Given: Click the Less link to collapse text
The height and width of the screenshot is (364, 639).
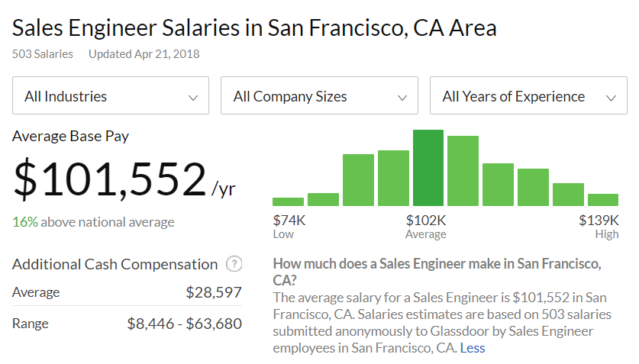Looking at the screenshot, I should pos(473,348).
